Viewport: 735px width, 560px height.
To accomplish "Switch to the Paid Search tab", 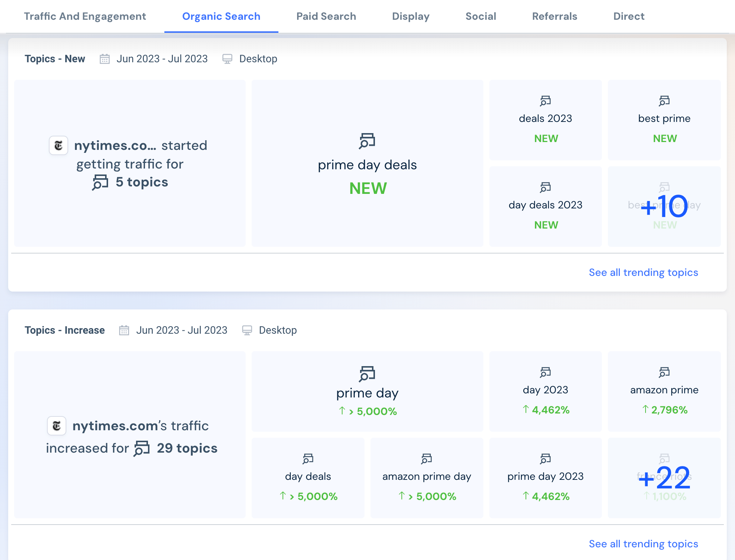I will pos(326,16).
